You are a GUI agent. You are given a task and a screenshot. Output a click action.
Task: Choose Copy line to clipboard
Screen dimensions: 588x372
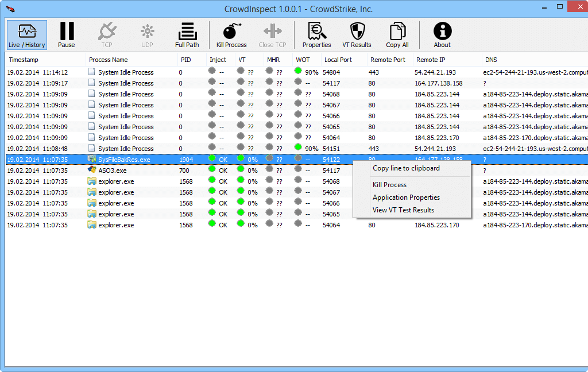(406, 168)
